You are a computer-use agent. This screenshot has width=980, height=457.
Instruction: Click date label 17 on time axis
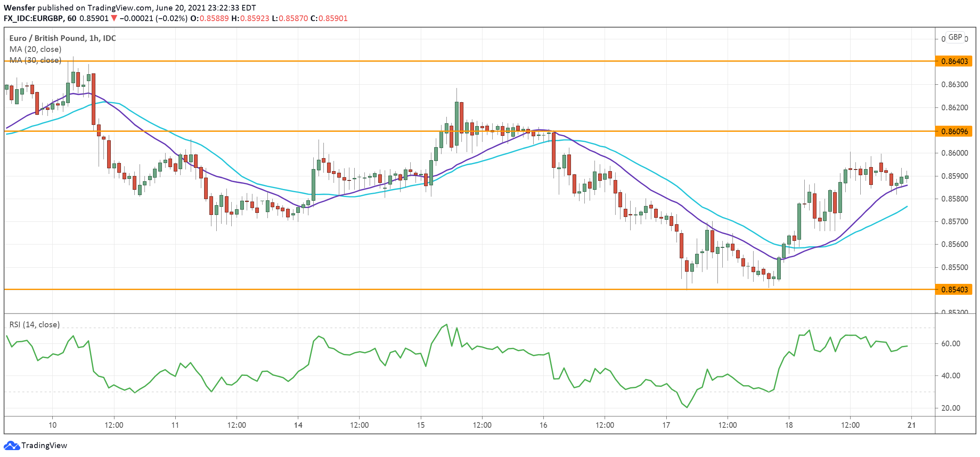[x=666, y=425]
